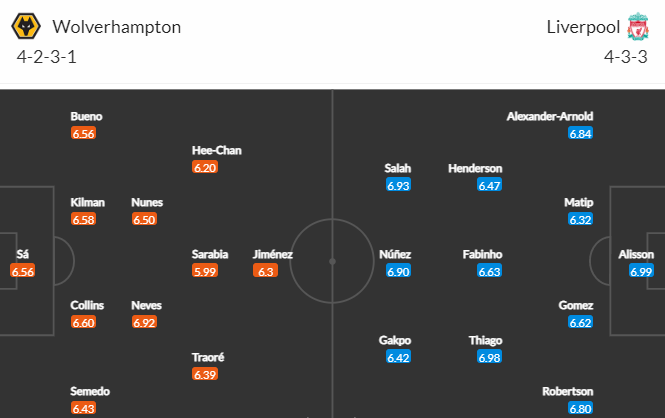Click Gakpo's 6.42 rating badge
The image size is (665, 418).
(x=398, y=357)
